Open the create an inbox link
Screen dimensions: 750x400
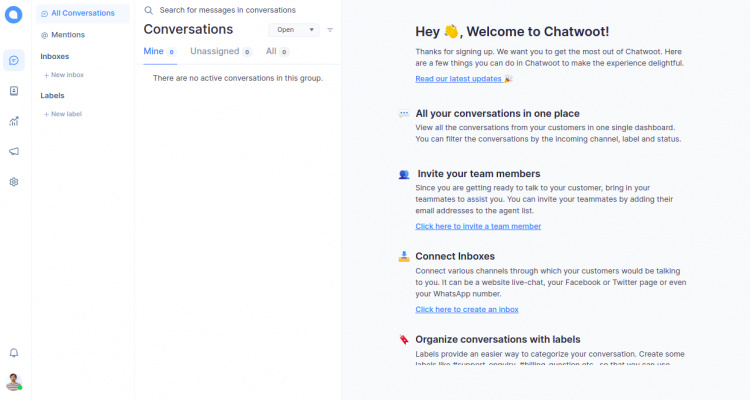pyautogui.click(x=467, y=309)
